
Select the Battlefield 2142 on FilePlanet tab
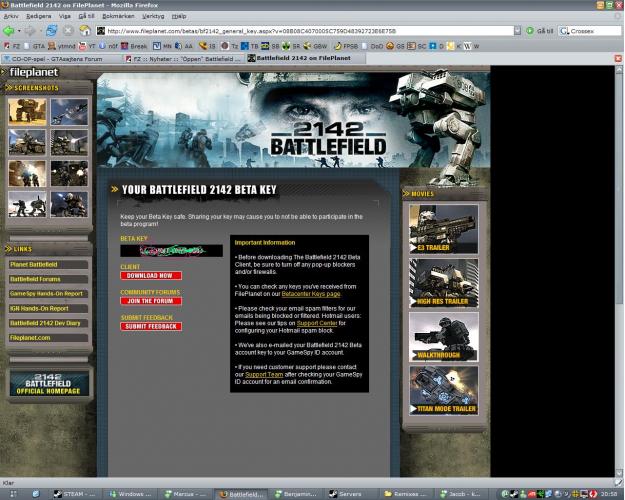305,58
